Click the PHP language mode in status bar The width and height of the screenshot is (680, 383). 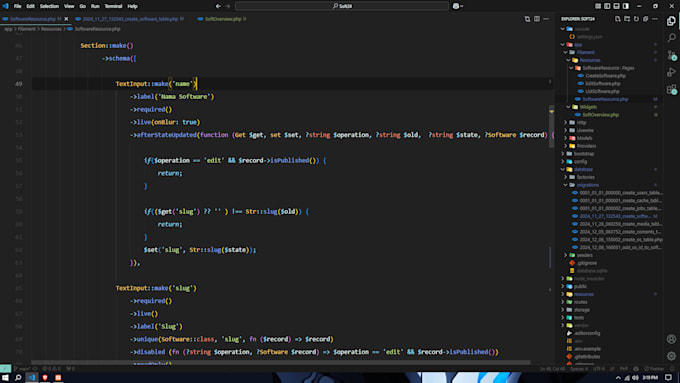click(624, 369)
